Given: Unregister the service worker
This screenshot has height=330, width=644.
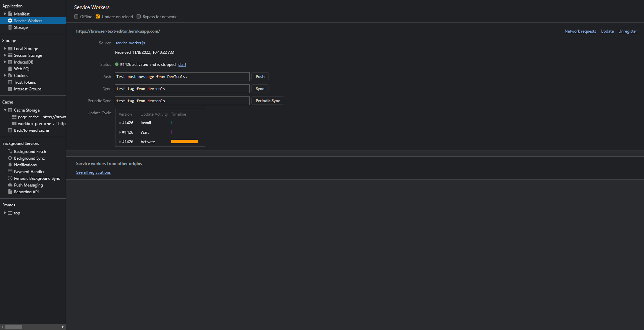Looking at the screenshot, I should click(x=627, y=31).
